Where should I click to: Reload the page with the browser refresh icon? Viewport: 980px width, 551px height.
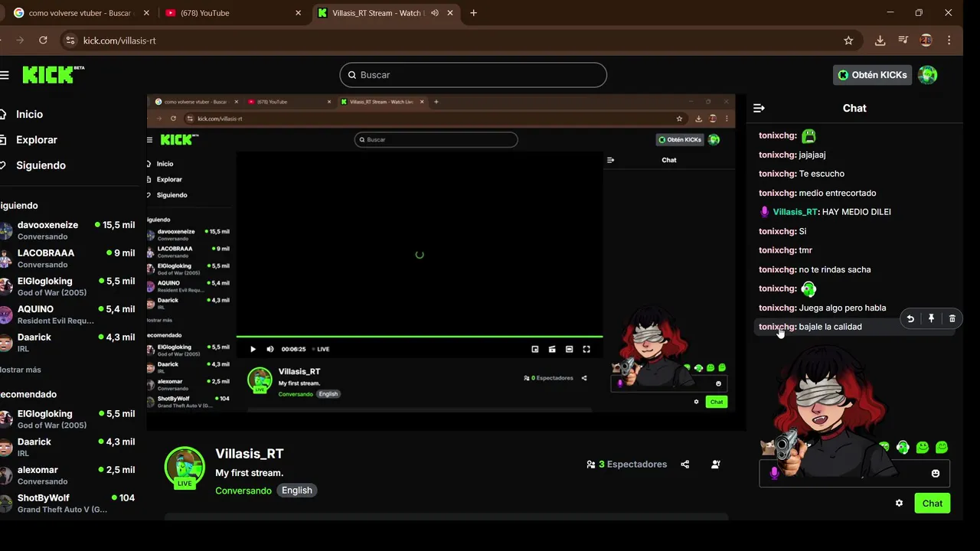[43, 41]
